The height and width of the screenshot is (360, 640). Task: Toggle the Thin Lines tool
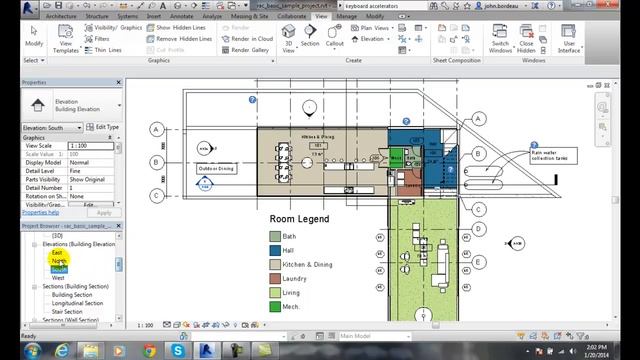103,50
